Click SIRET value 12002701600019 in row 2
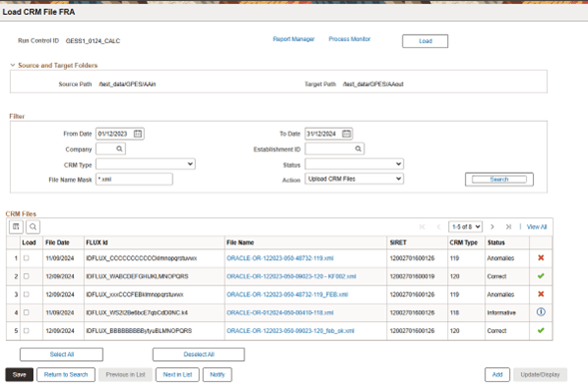Image resolution: width=588 pixels, height=384 pixels. coord(412,276)
